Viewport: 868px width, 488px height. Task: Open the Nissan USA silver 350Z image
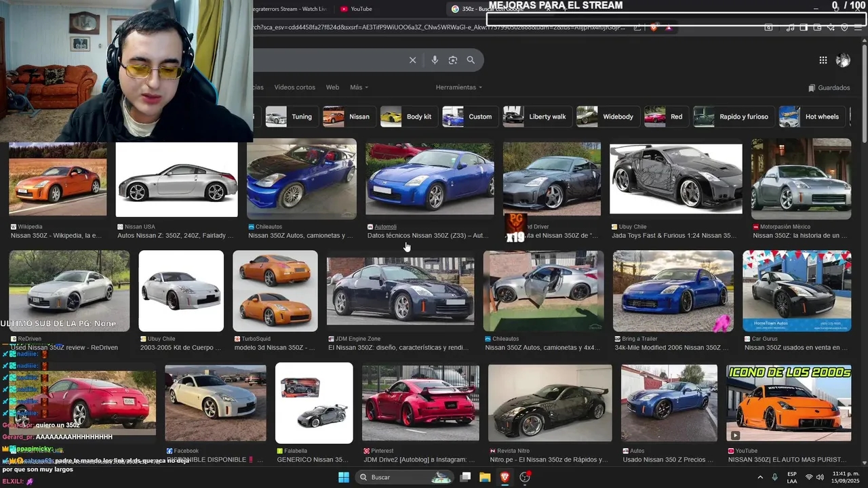pos(177,180)
